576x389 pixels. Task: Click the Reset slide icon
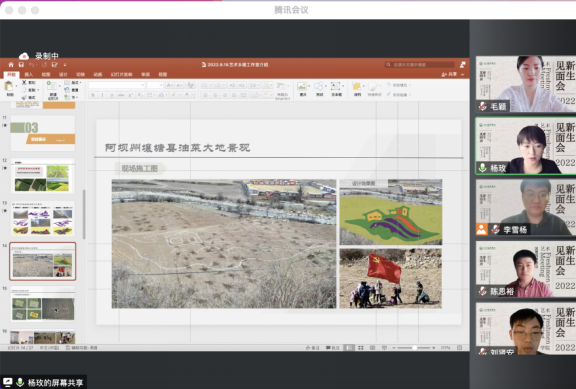67,90
